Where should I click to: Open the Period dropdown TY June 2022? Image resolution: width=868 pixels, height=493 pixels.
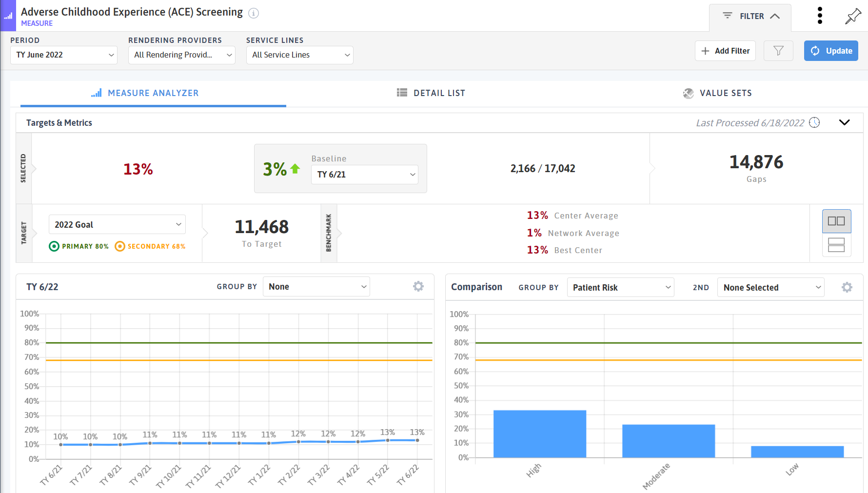click(64, 55)
